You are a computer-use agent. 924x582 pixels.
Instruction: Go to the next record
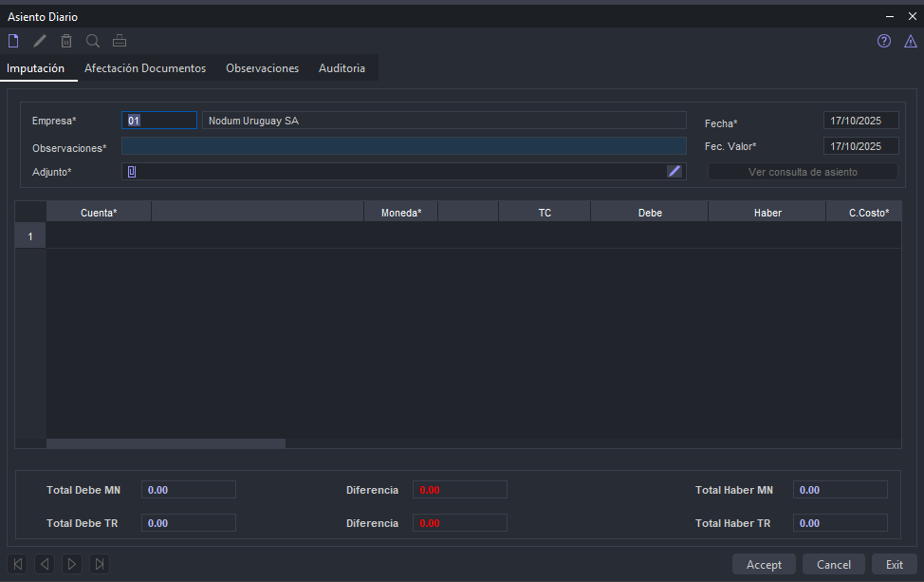[72, 564]
